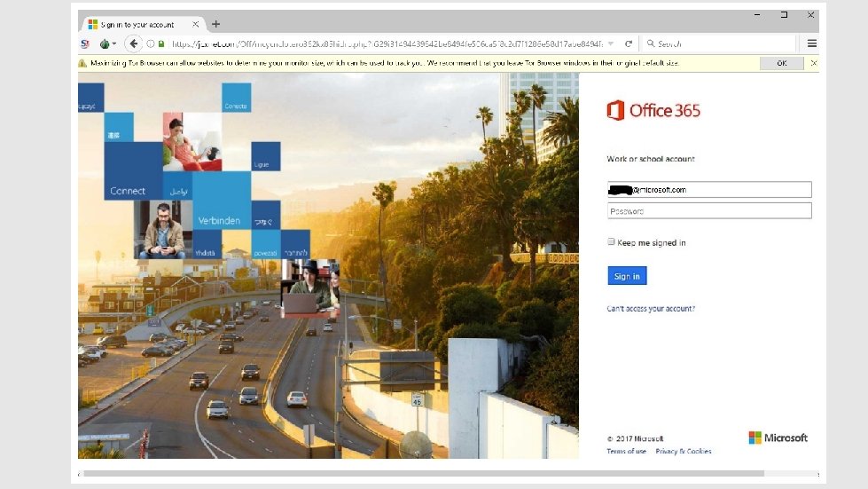The width and height of the screenshot is (868, 489).
Task: Minimize the browser window
Action: [x=757, y=15]
